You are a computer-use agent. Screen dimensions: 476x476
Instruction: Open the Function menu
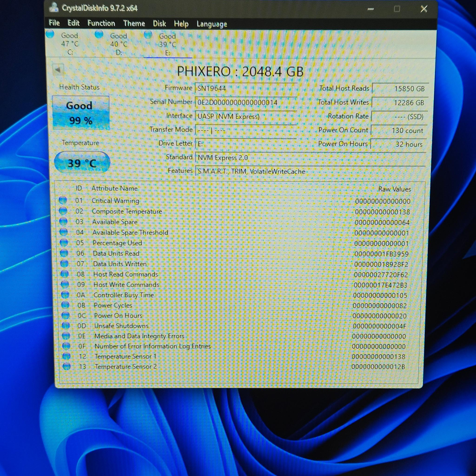(101, 23)
